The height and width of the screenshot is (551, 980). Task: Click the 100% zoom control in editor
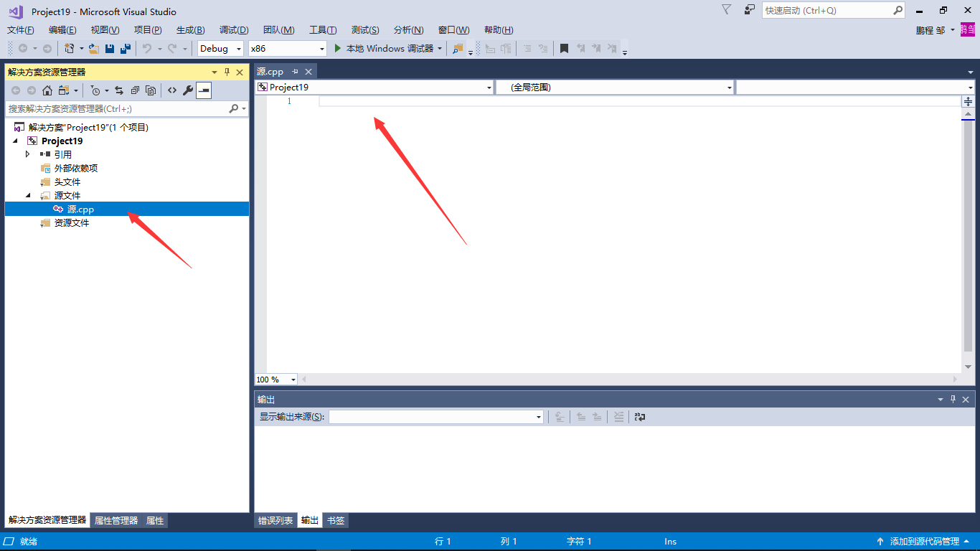(275, 379)
